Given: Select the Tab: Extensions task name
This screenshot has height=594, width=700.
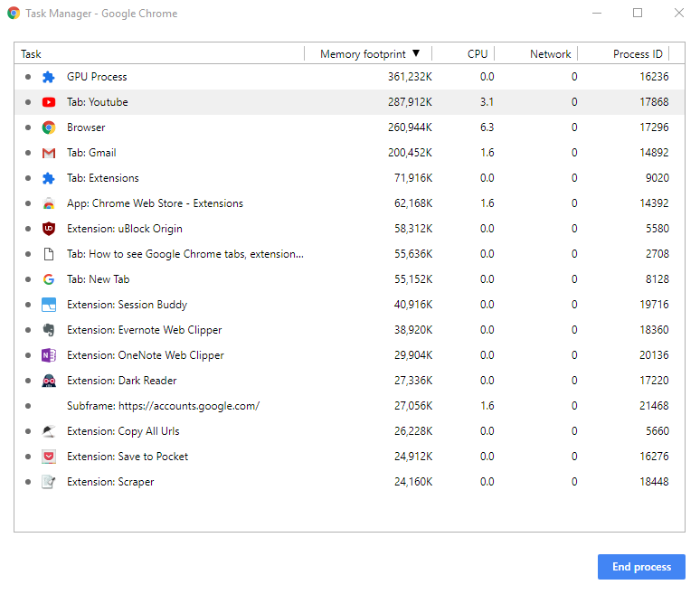Looking at the screenshot, I should (103, 178).
